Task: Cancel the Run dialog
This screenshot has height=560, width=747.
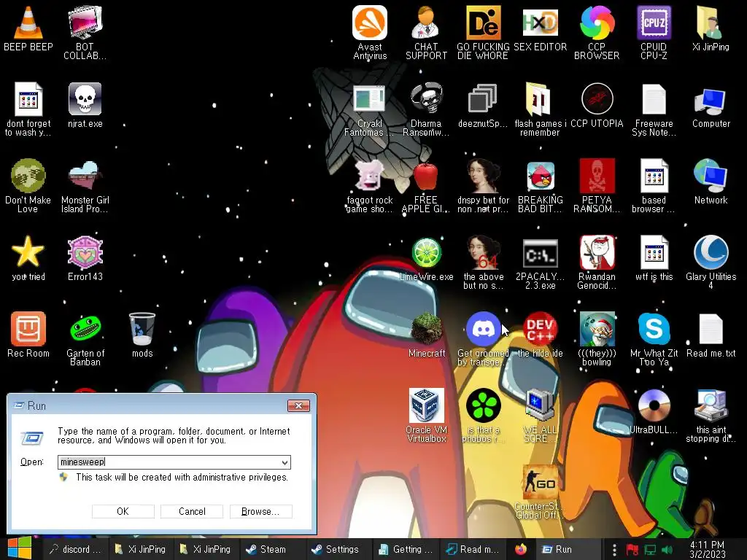Action: pos(192,511)
